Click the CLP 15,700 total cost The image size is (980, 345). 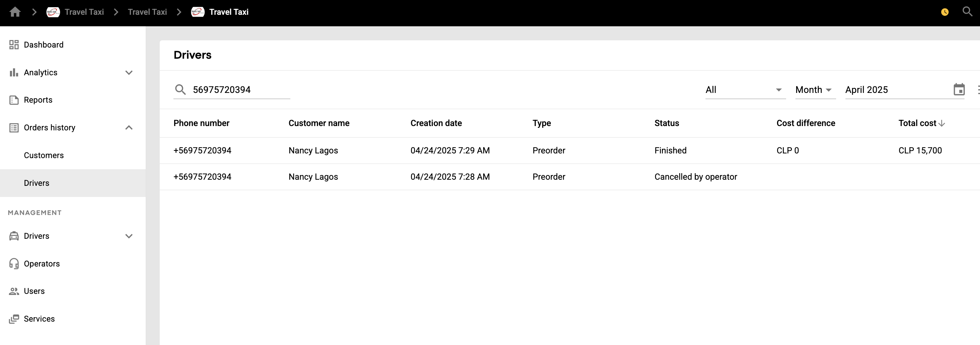pyautogui.click(x=920, y=151)
